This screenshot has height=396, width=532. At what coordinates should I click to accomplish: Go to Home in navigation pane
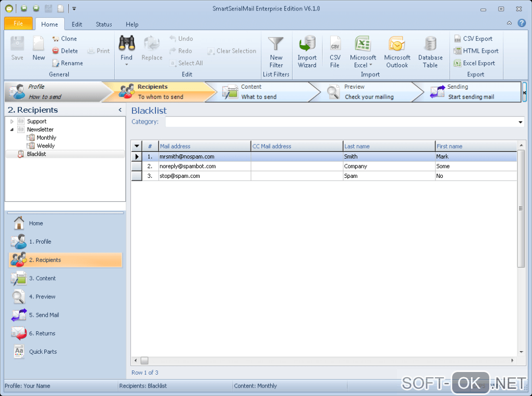[65, 223]
